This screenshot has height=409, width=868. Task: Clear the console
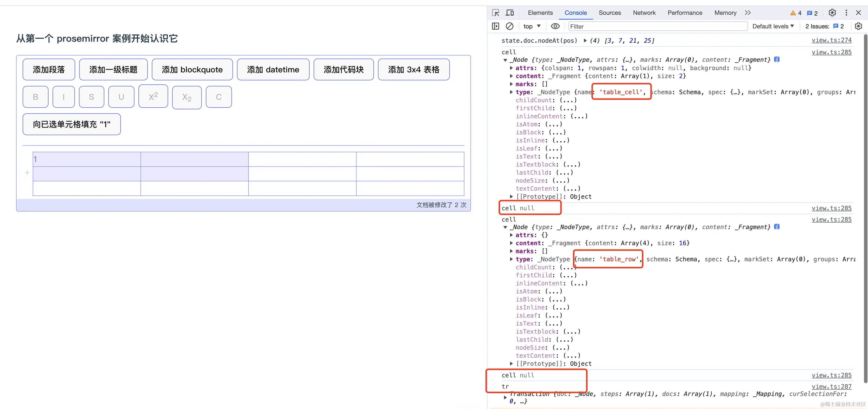coord(509,26)
